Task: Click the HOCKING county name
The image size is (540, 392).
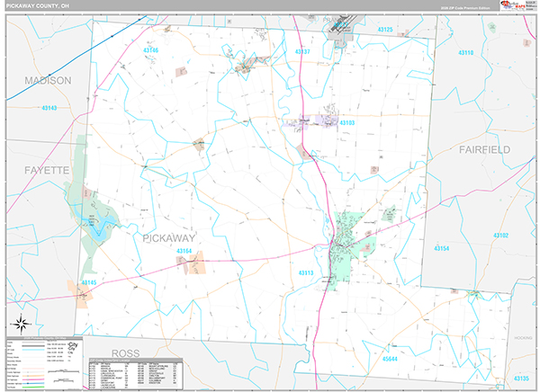Action: (x=523, y=338)
